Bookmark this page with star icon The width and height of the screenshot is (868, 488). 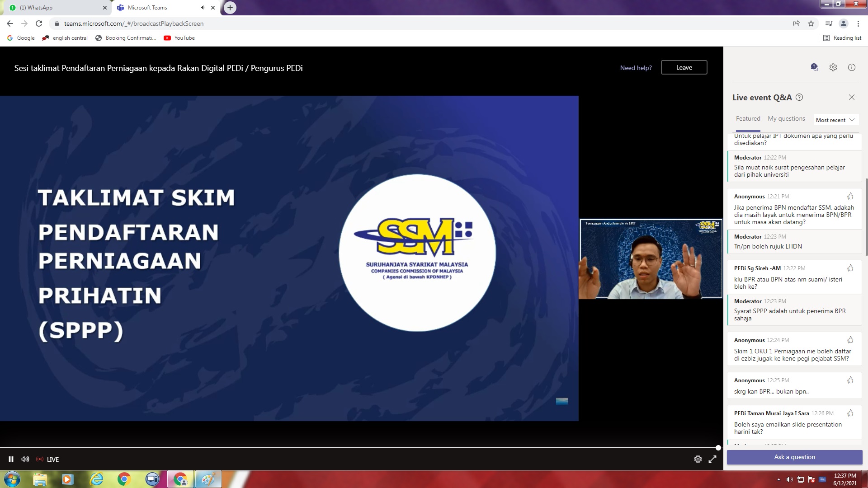[811, 23]
